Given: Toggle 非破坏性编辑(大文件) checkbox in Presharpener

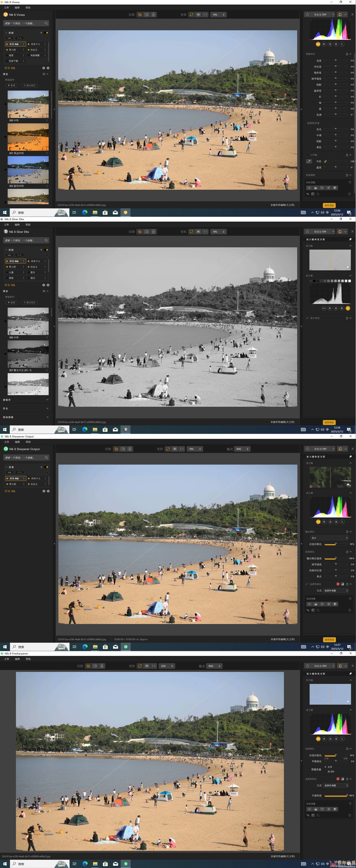Looking at the screenshot, I should point(267,856).
